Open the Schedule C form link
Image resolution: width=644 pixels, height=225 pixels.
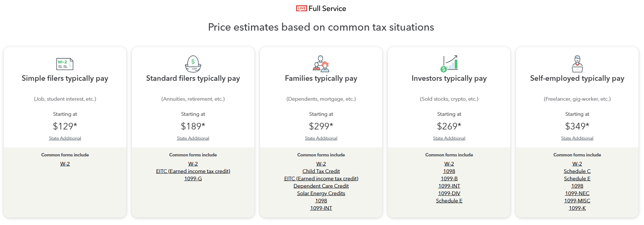577,171
